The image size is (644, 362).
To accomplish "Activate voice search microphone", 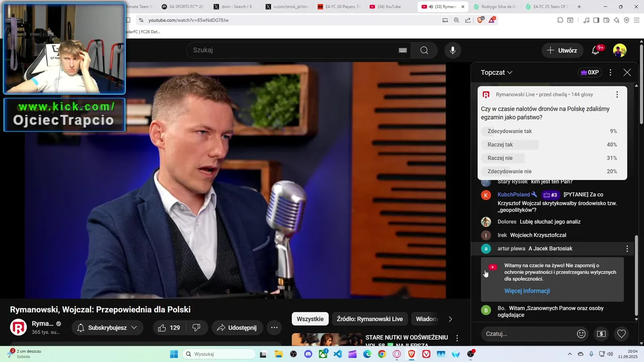I will (x=453, y=50).
